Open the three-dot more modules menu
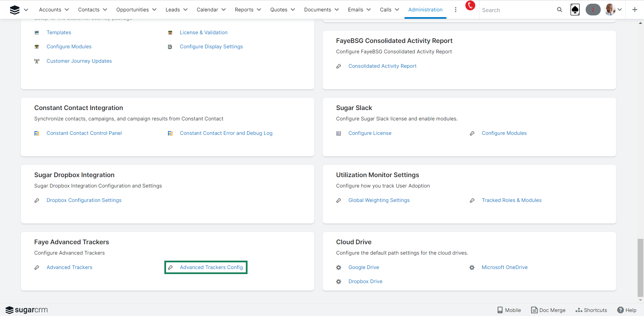Image resolution: width=644 pixels, height=316 pixels. click(x=455, y=10)
